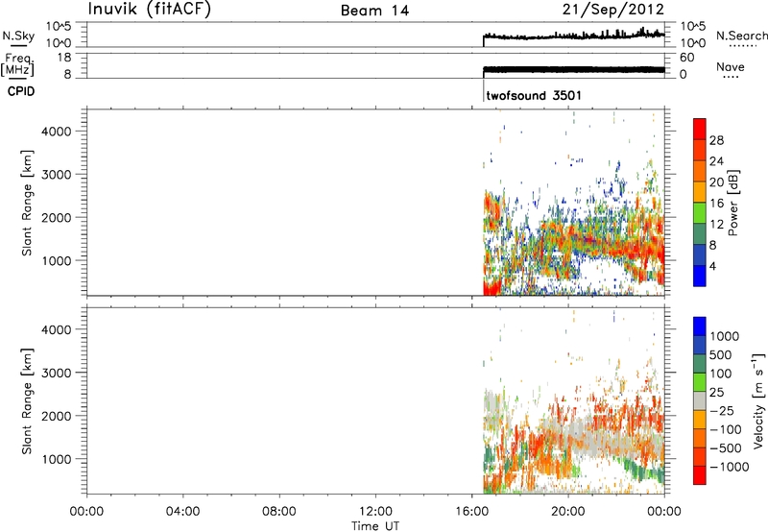Viewport: 768px width, 532px height.
Task: Click the '08:00' time tick label
Action: [279, 512]
